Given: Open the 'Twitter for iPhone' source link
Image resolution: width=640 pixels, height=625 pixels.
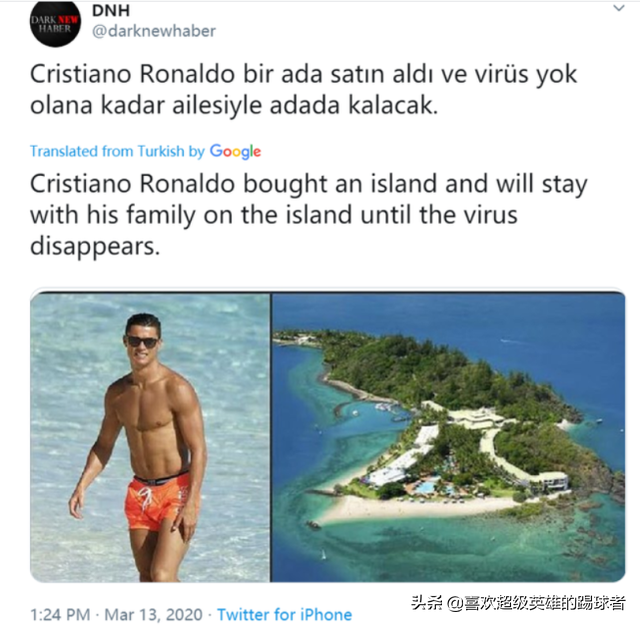Looking at the screenshot, I should tap(284, 614).
